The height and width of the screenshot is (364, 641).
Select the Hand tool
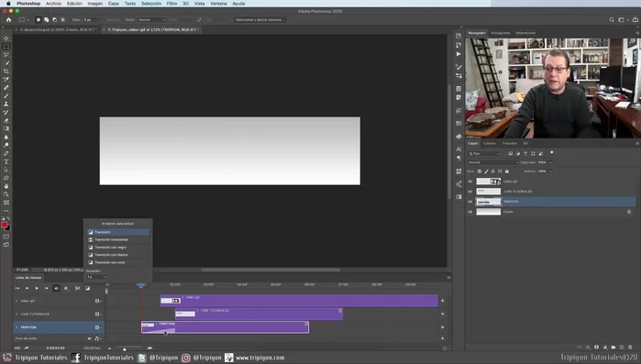pos(6,186)
